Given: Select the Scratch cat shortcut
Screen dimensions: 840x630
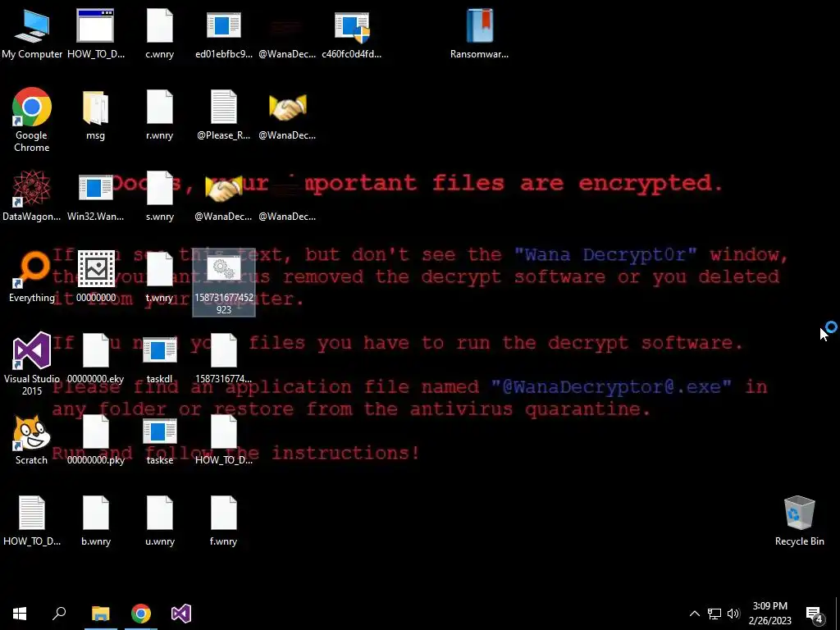Looking at the screenshot, I should pos(32,441).
